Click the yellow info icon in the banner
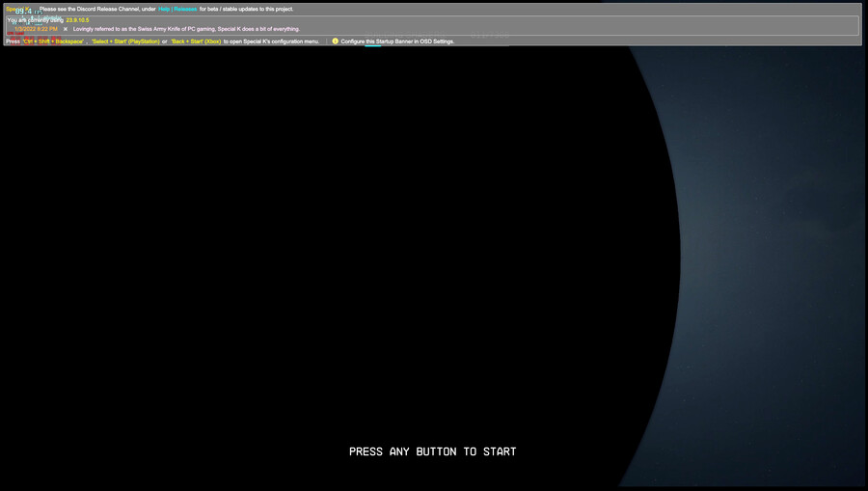 335,41
